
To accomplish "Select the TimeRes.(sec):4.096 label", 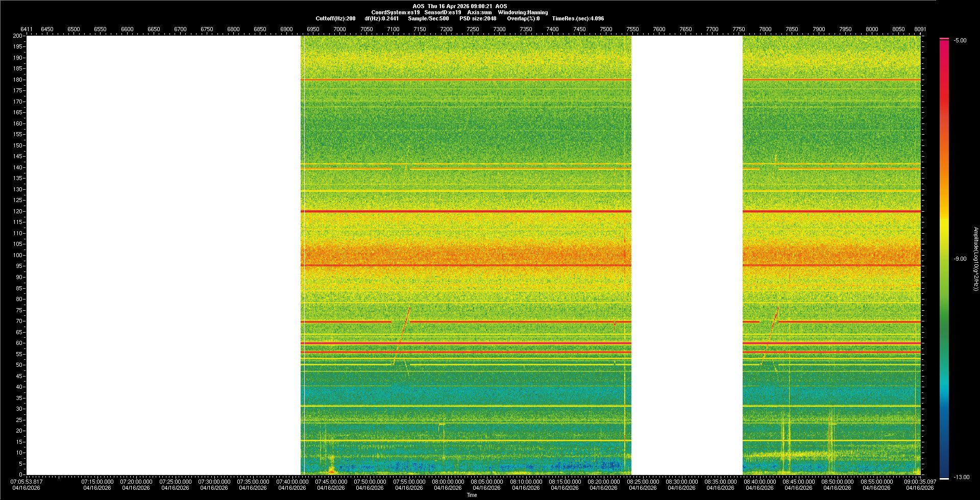I will pyautogui.click(x=578, y=18).
